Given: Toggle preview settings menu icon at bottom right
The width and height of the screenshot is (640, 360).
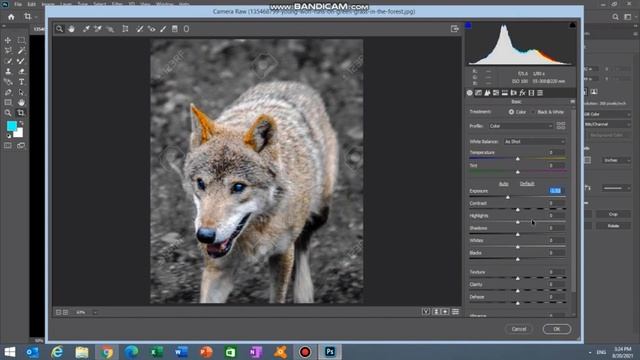Looking at the screenshot, I should [455, 312].
